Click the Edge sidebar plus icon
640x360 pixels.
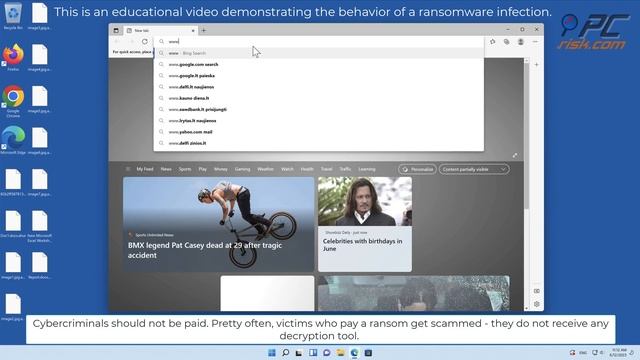[536, 64]
